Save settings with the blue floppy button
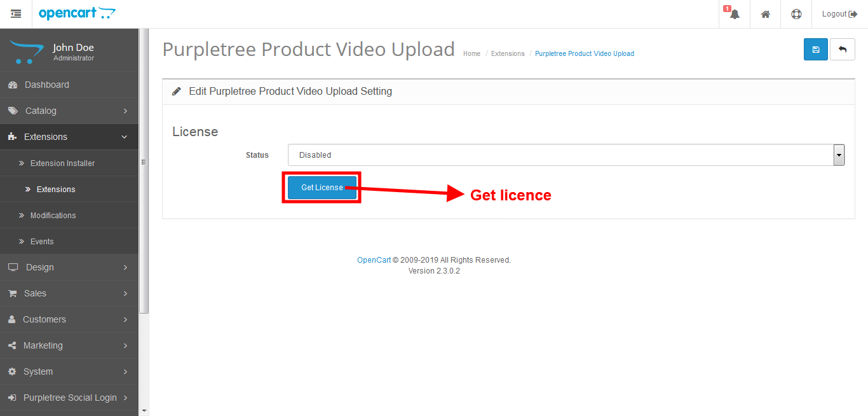Viewport: 868px width, 416px height. pyautogui.click(x=816, y=49)
